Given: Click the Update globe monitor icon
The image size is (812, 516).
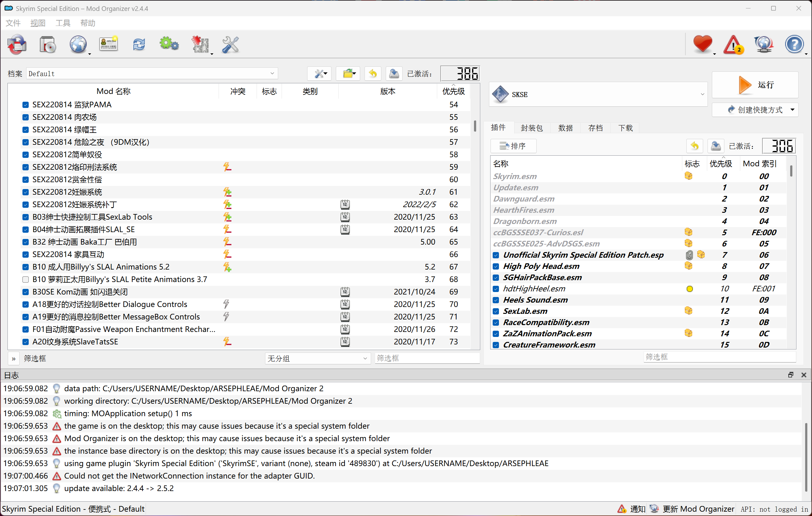Looking at the screenshot, I should (x=763, y=44).
